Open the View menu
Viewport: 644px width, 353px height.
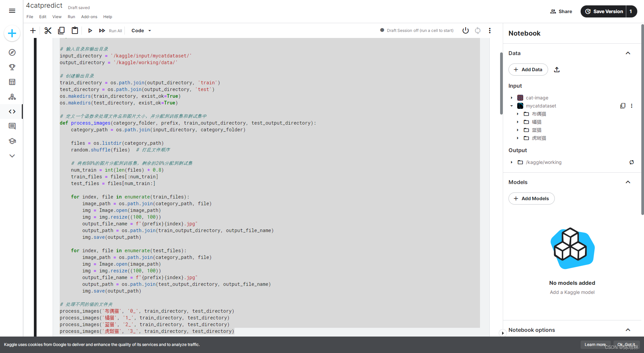pos(57,17)
